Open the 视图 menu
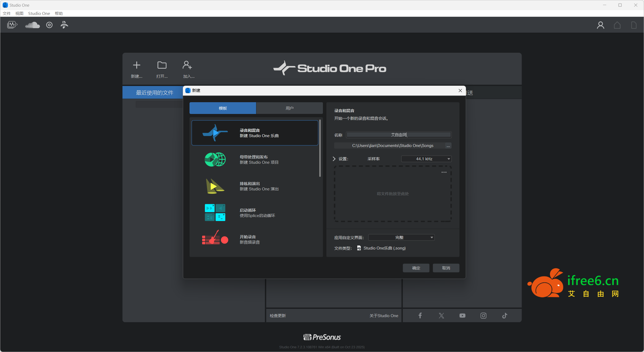This screenshot has width=644, height=352. [19, 13]
